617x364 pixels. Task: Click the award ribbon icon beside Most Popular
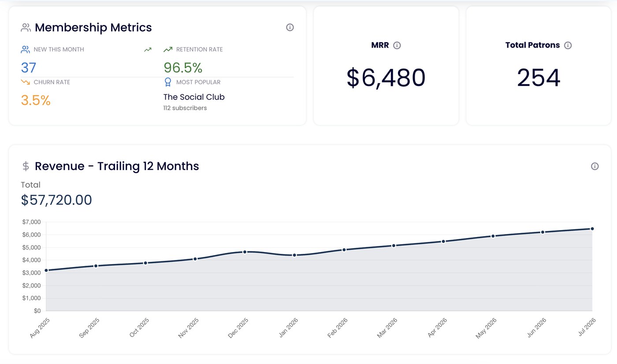(168, 82)
